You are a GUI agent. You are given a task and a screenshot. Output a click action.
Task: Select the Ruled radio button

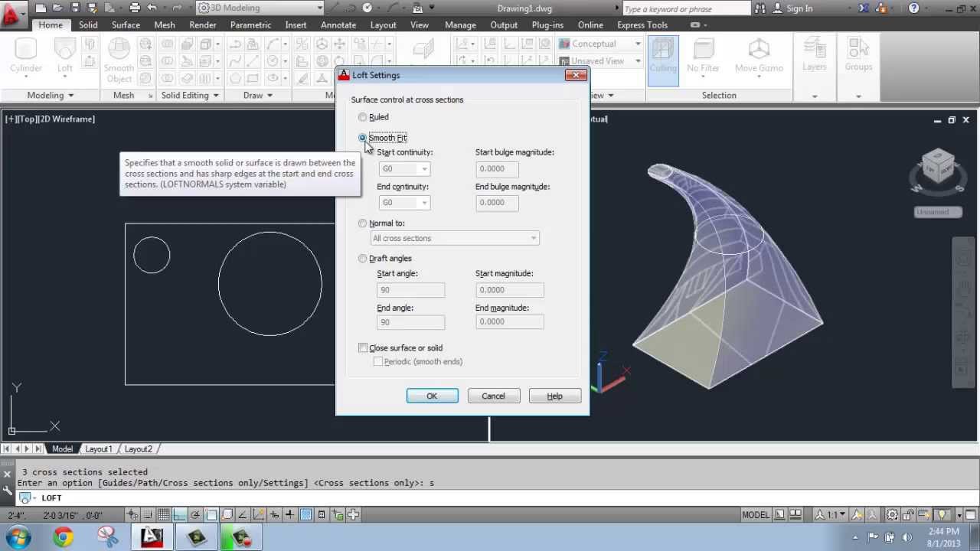click(x=363, y=117)
